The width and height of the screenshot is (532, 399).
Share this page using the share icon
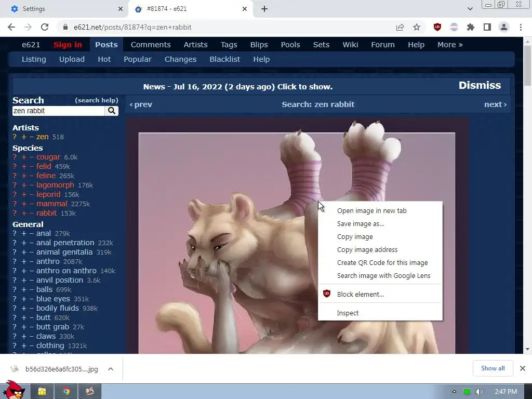pyautogui.click(x=400, y=27)
